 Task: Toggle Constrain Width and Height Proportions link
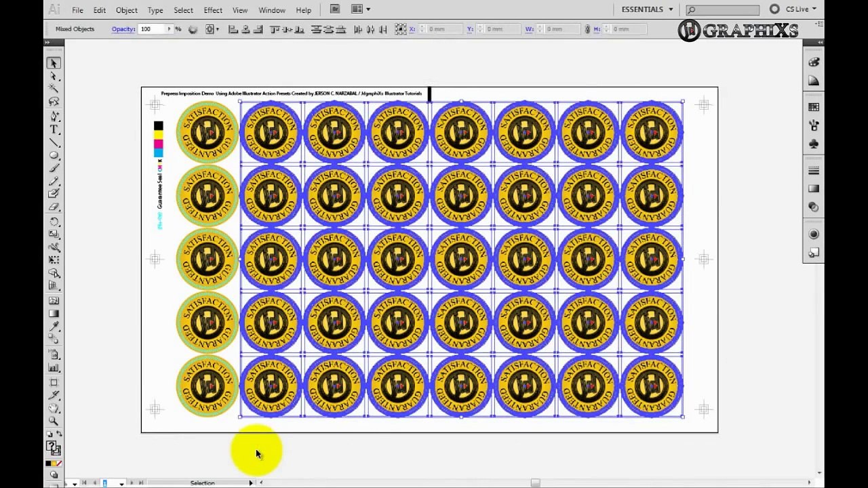click(587, 29)
